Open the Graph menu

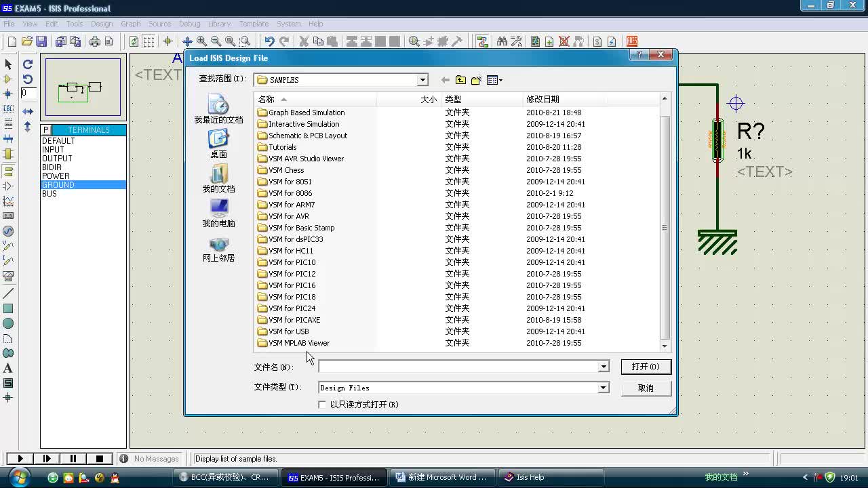130,24
